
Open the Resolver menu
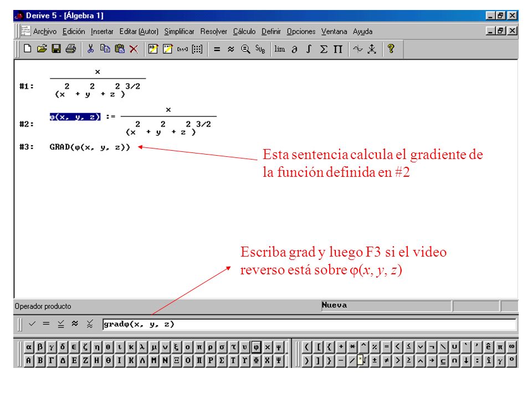213,32
